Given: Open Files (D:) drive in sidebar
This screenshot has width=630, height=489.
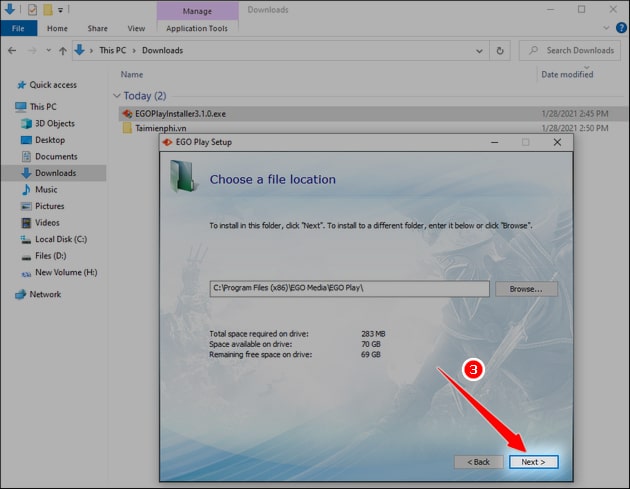Looking at the screenshot, I should pyautogui.click(x=51, y=256).
